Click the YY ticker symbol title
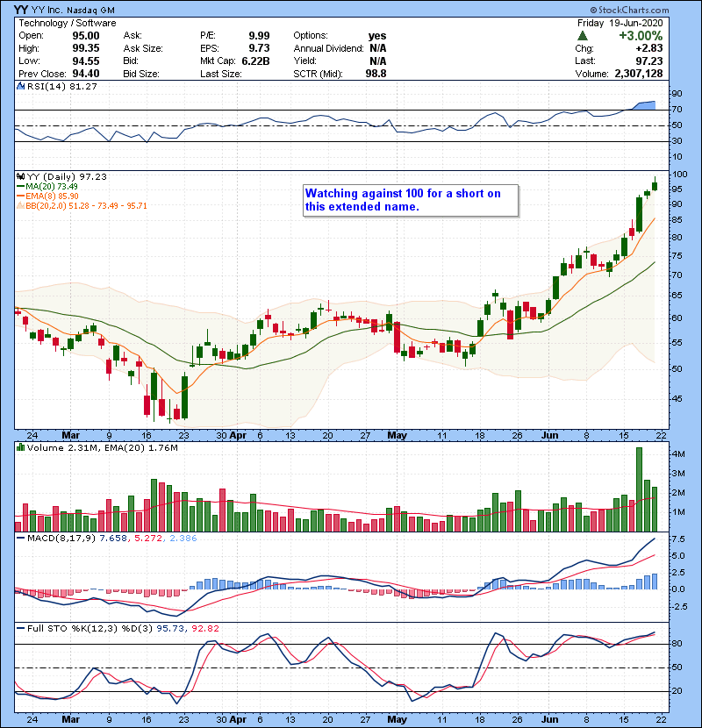 (21, 10)
